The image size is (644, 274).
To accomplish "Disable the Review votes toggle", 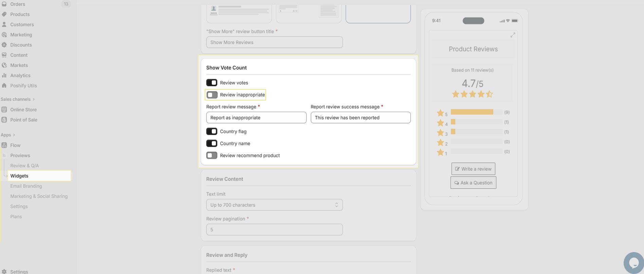I will pos(211,83).
